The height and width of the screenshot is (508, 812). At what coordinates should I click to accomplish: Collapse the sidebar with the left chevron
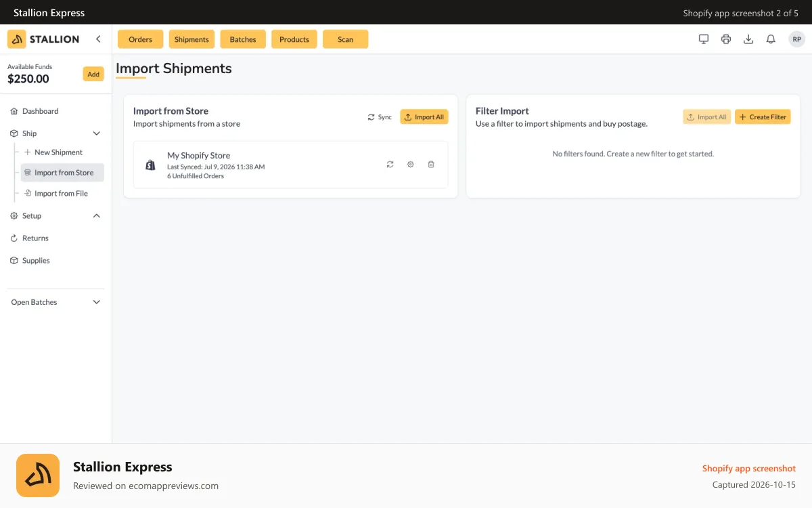click(98, 39)
